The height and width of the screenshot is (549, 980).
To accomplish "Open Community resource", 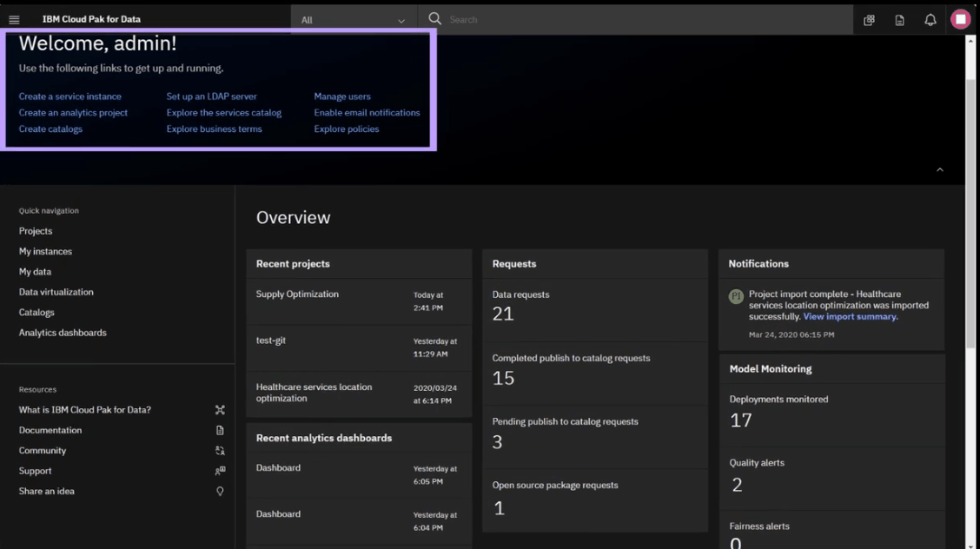I will pyautogui.click(x=43, y=450).
